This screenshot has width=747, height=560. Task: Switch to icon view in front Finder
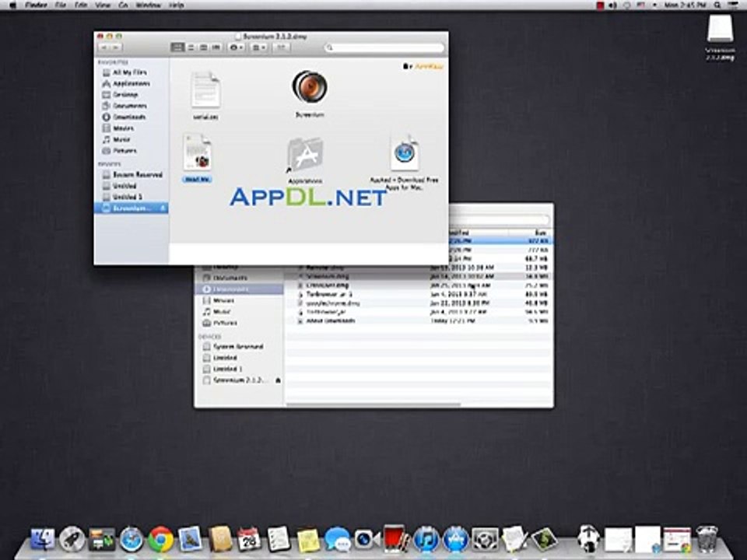(177, 47)
